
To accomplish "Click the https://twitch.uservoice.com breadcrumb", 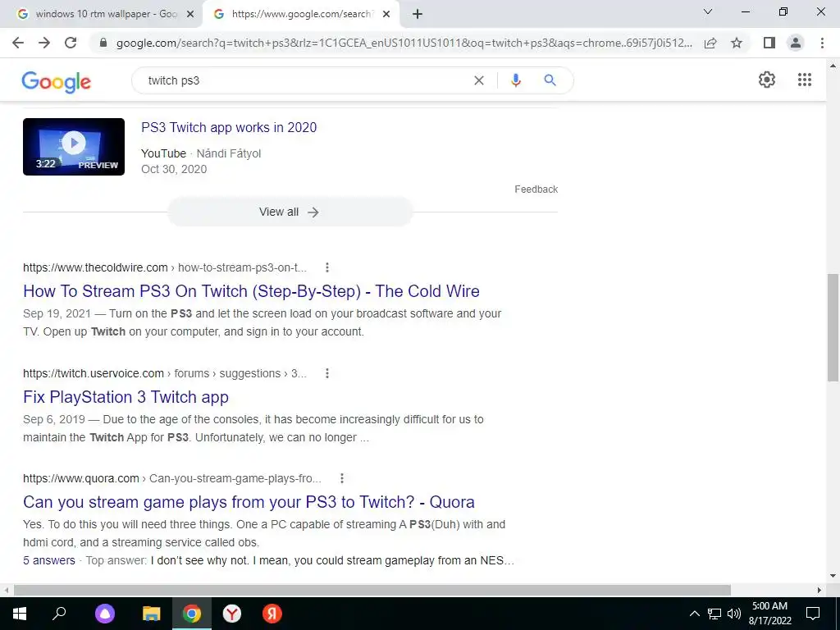I will [x=94, y=373].
